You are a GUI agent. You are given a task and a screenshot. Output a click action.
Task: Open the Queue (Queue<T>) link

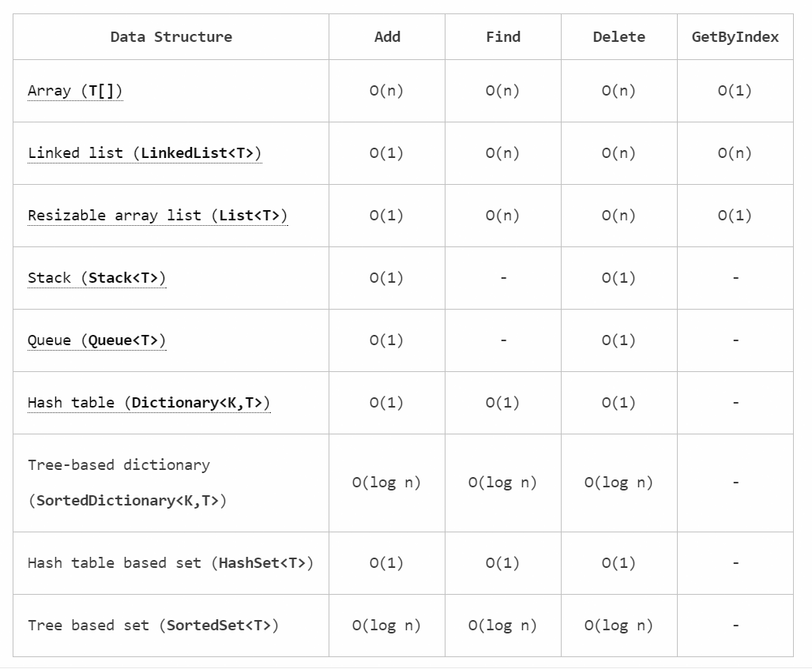tap(97, 340)
